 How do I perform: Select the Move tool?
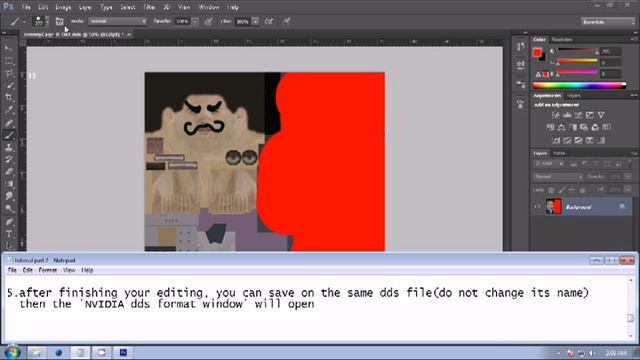(9, 49)
